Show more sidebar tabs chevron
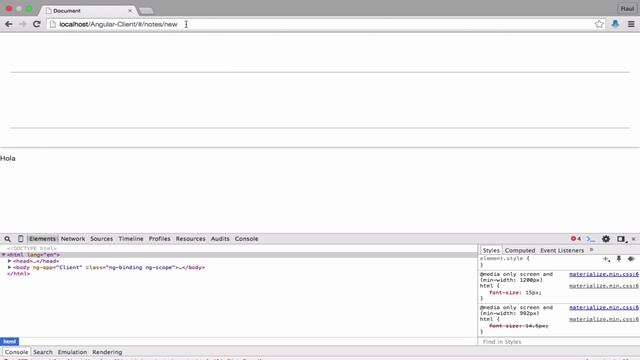This screenshot has height=360, width=640. 591,250
